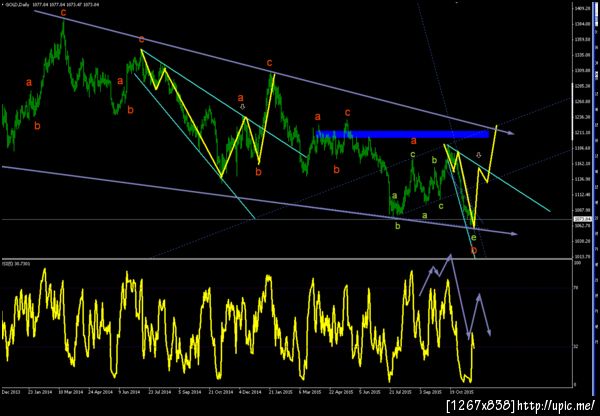Select the green 'e' wave label
The height and width of the screenshot is (416, 600).
tap(474, 238)
